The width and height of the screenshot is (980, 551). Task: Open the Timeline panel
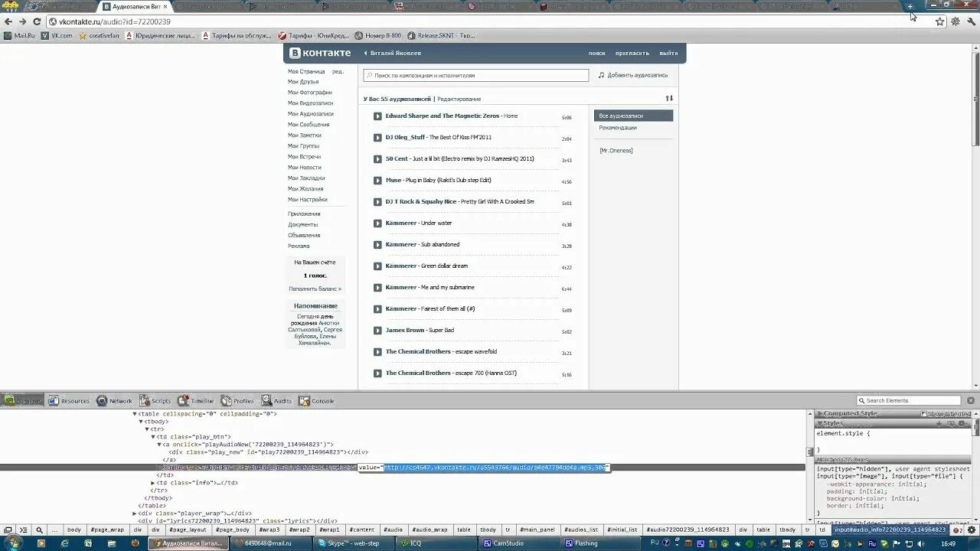[196, 400]
